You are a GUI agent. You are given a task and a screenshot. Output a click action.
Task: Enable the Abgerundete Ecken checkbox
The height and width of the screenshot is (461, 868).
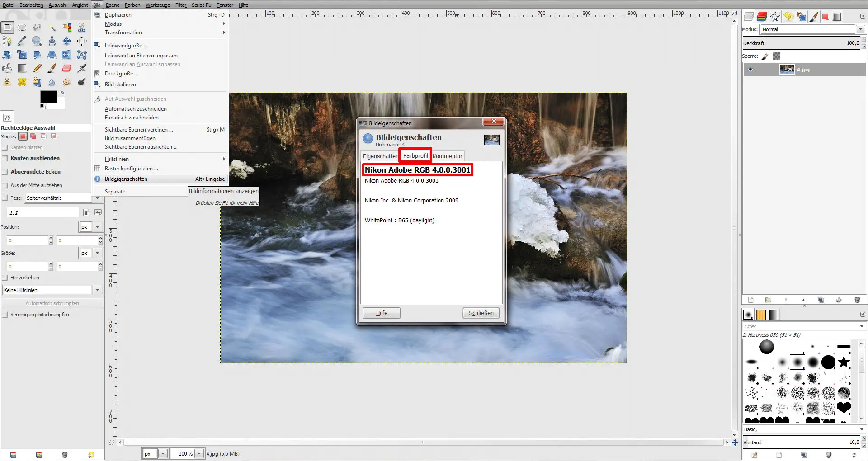click(x=5, y=172)
